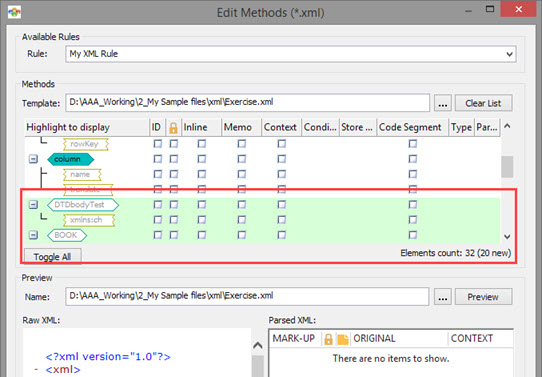Screen dimensions: 542x377
Task: Click the ID column header
Action: pyautogui.click(x=157, y=128)
